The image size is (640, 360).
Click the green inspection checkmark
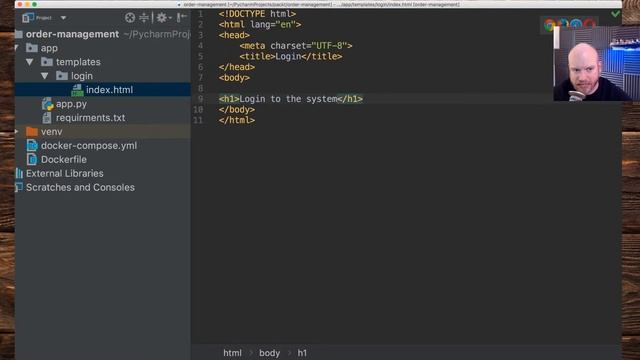(615, 14)
